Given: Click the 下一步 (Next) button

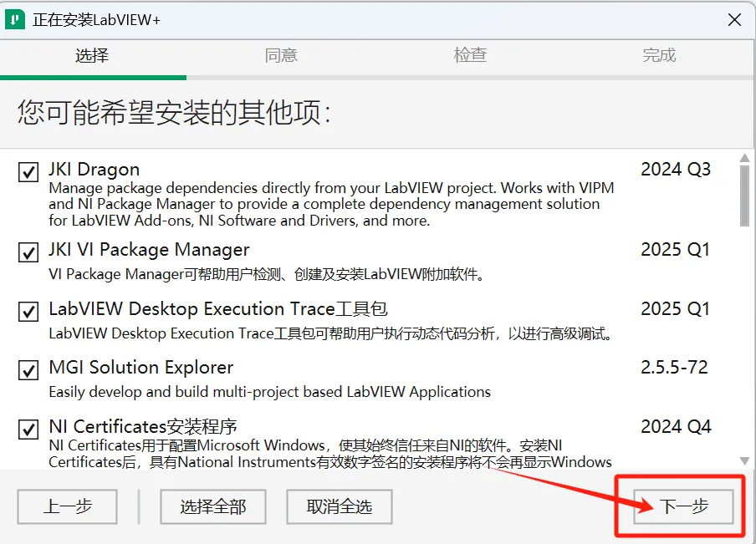Looking at the screenshot, I should pos(684,506).
